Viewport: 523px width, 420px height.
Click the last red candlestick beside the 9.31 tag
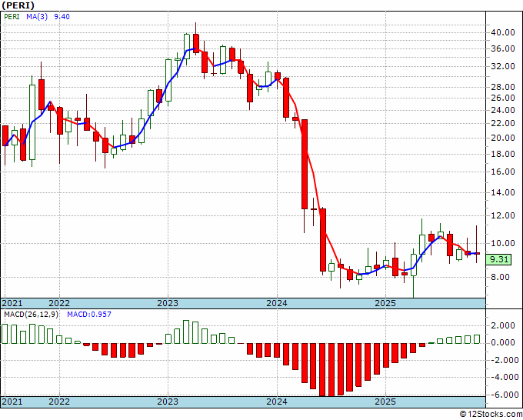(476, 254)
